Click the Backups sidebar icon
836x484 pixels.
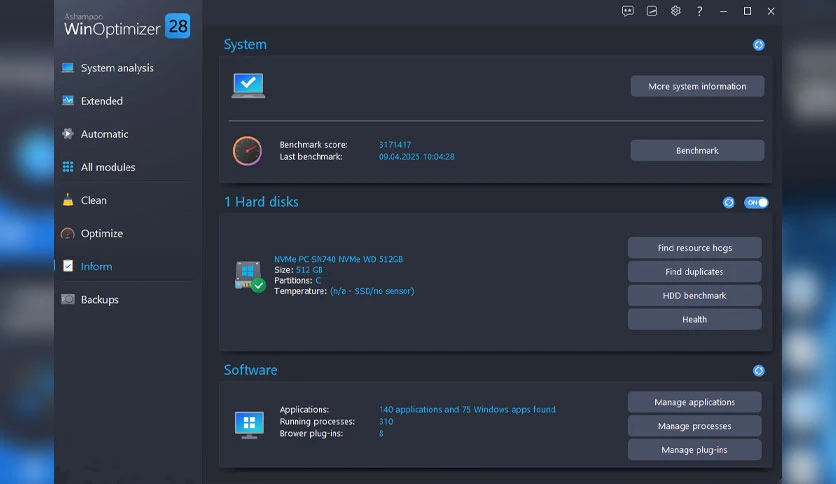[x=68, y=299]
